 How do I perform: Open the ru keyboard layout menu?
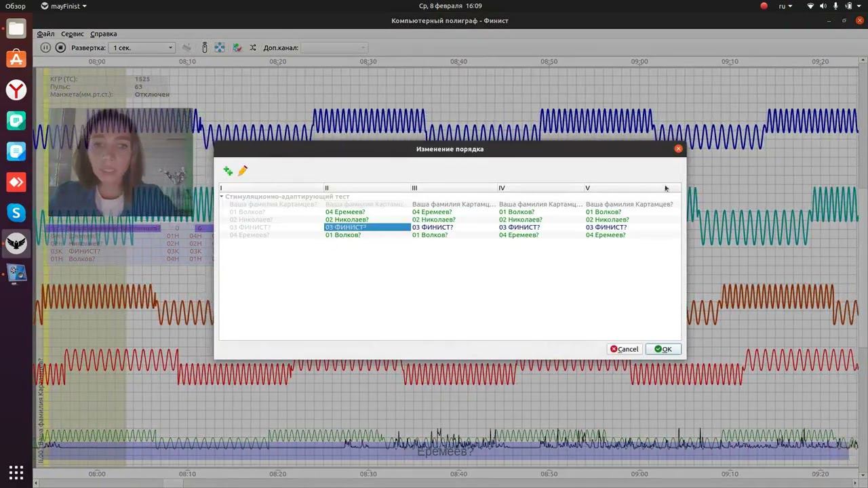pyautogui.click(x=785, y=6)
